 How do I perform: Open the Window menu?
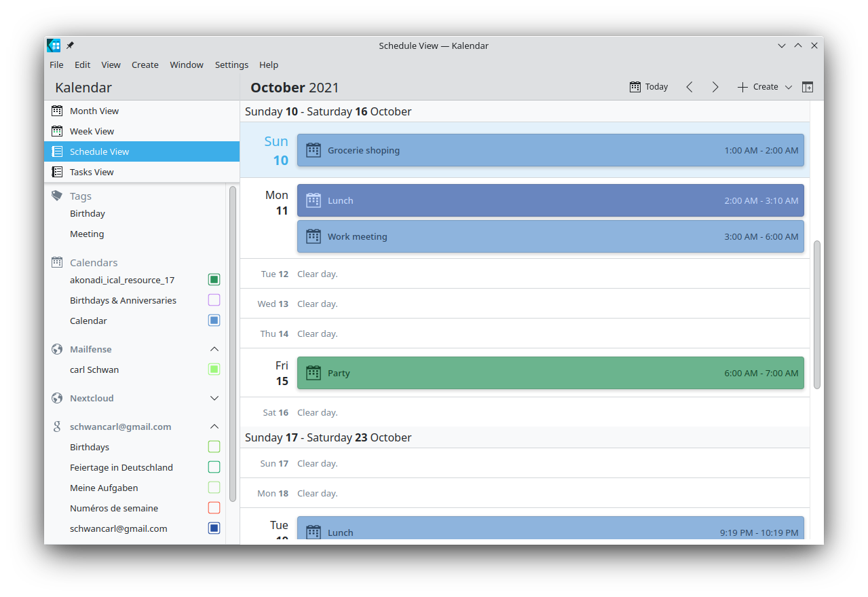click(x=187, y=65)
